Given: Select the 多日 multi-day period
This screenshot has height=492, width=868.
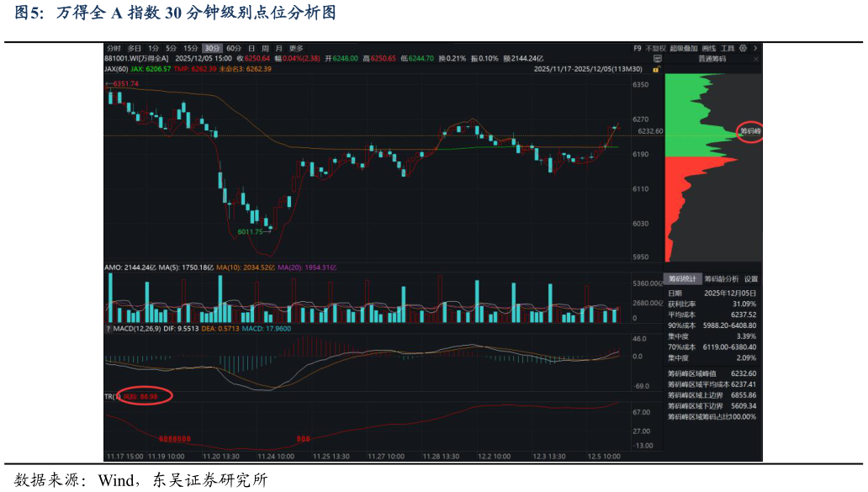Looking at the screenshot, I should pos(135,48).
